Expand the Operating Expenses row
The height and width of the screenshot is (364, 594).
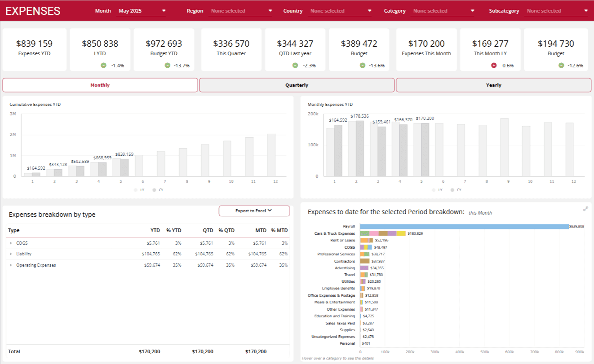pyautogui.click(x=11, y=265)
